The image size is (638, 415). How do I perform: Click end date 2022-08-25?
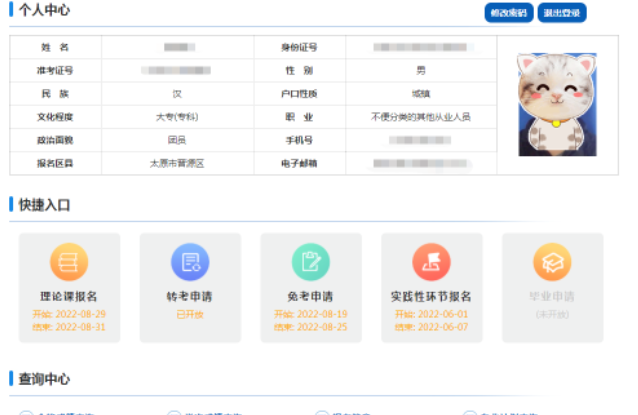pyautogui.click(x=322, y=327)
